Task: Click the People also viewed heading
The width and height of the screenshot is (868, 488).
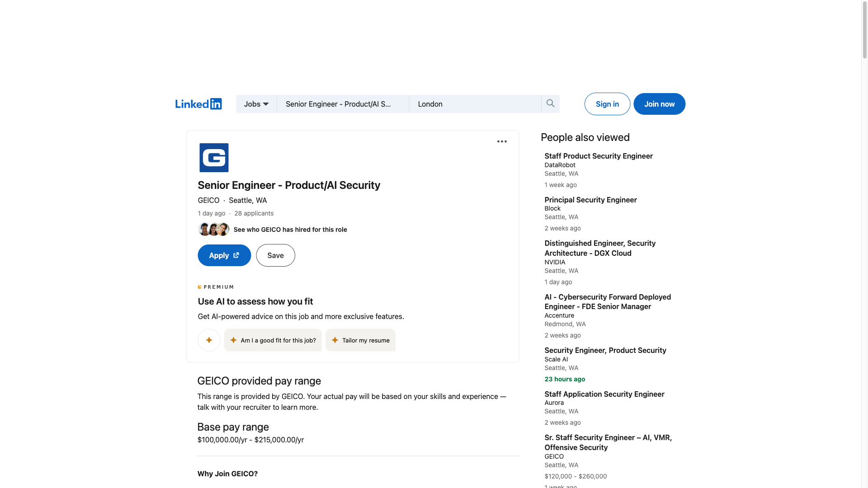Action: tap(585, 137)
